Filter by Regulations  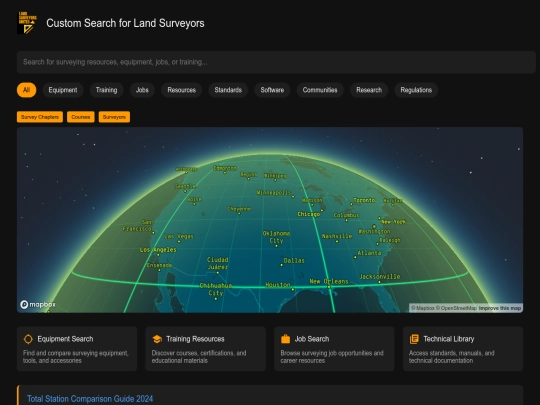point(416,90)
